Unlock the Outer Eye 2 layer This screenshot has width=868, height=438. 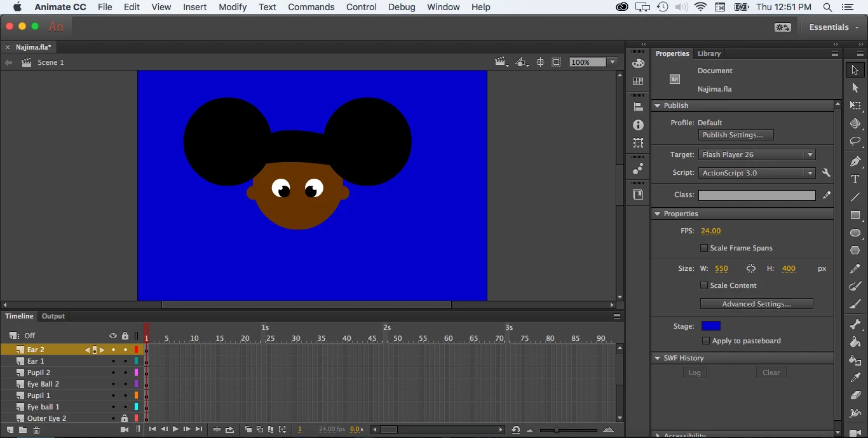125,418
